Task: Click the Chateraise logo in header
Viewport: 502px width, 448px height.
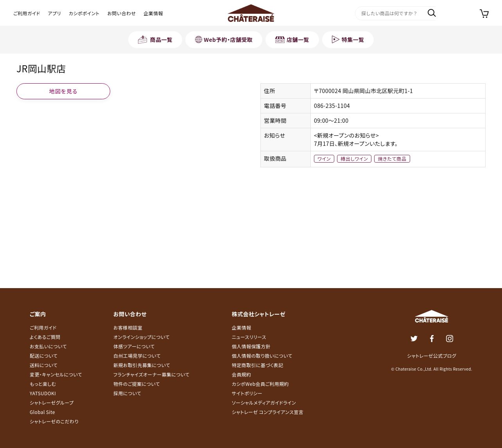Action: [x=251, y=13]
